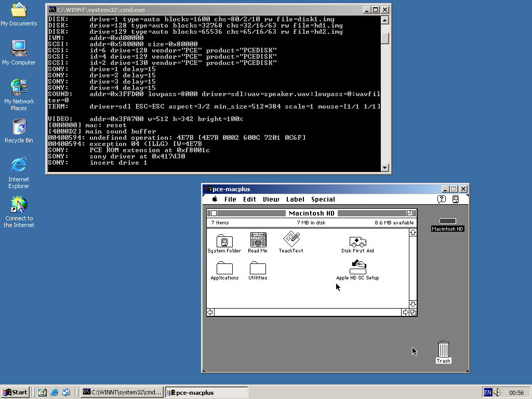Click the '7 MB in disk' text
Screen dimensions: 532x399
coord(311,222)
